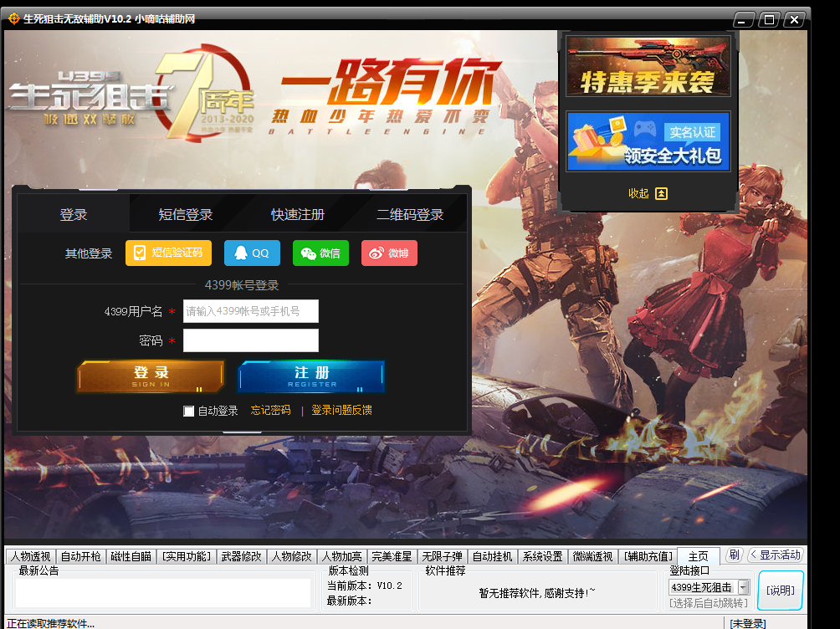Select the 主页 tab
This screenshot has width=840, height=629.
(698, 556)
